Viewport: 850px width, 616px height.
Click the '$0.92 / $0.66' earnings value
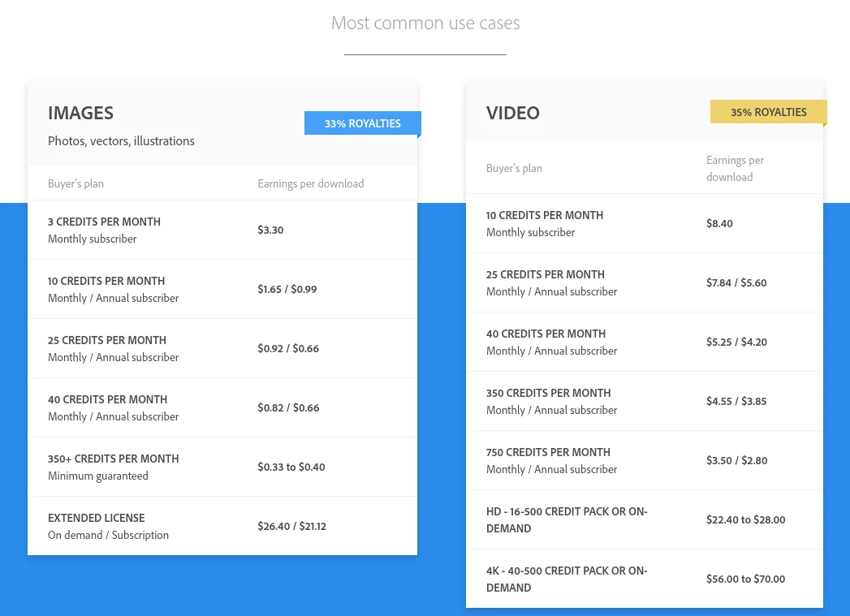[x=288, y=348]
